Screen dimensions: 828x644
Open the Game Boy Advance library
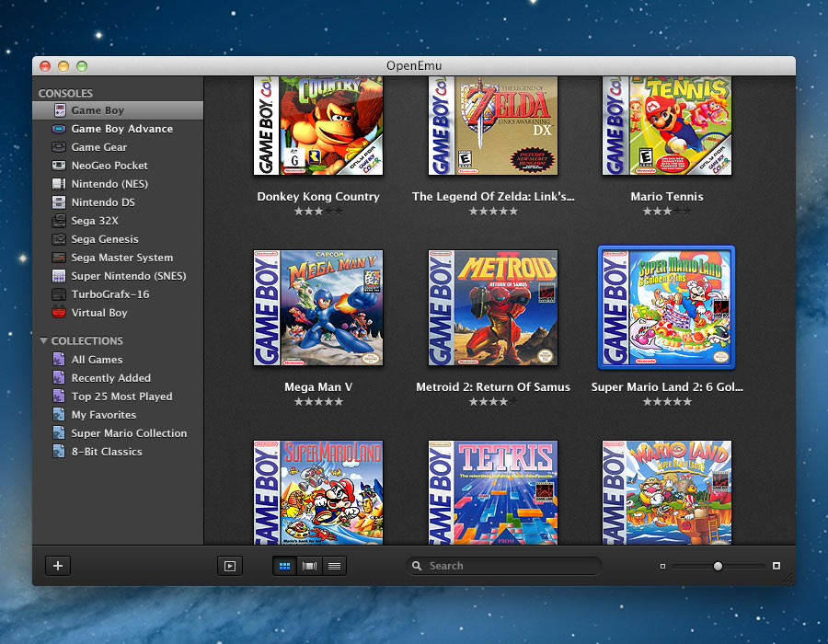(118, 129)
